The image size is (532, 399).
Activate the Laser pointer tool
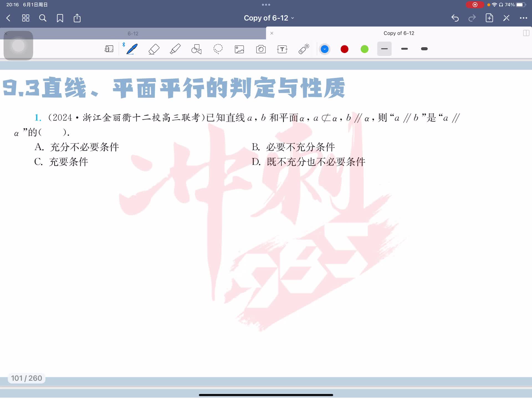click(304, 49)
